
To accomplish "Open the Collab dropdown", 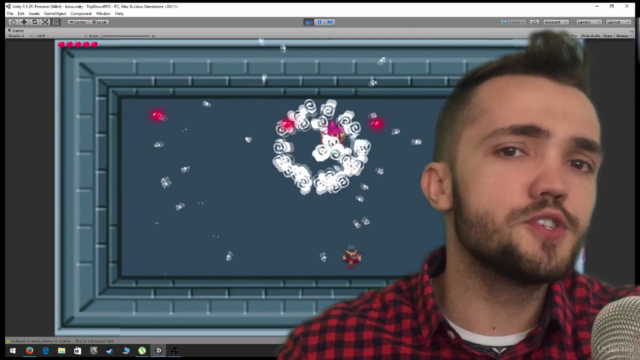I will tap(513, 22).
